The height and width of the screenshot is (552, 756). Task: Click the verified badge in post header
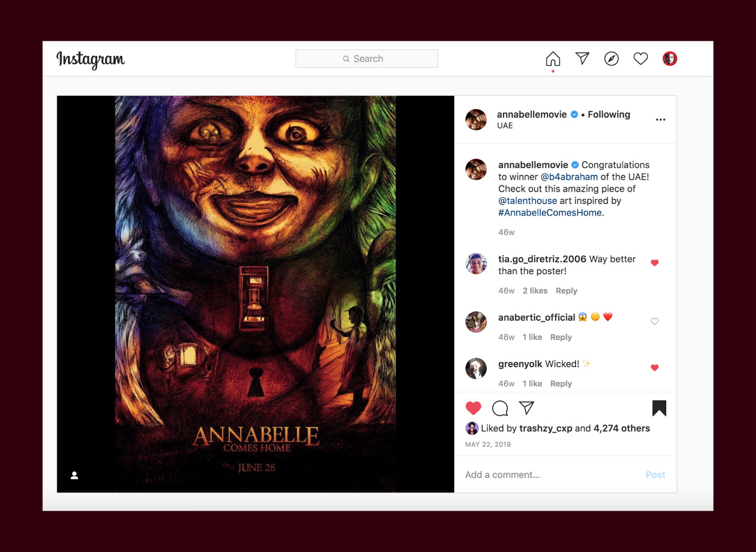(x=575, y=114)
